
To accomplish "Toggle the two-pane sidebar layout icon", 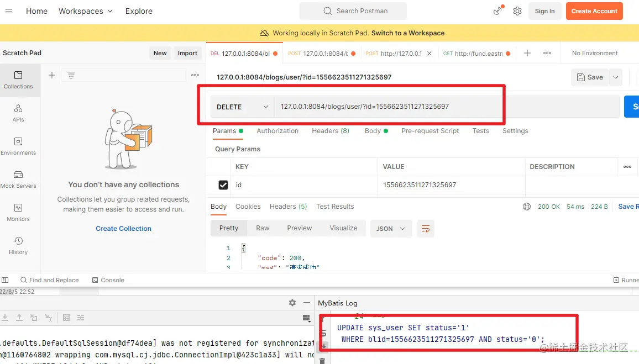I will [x=5, y=280].
